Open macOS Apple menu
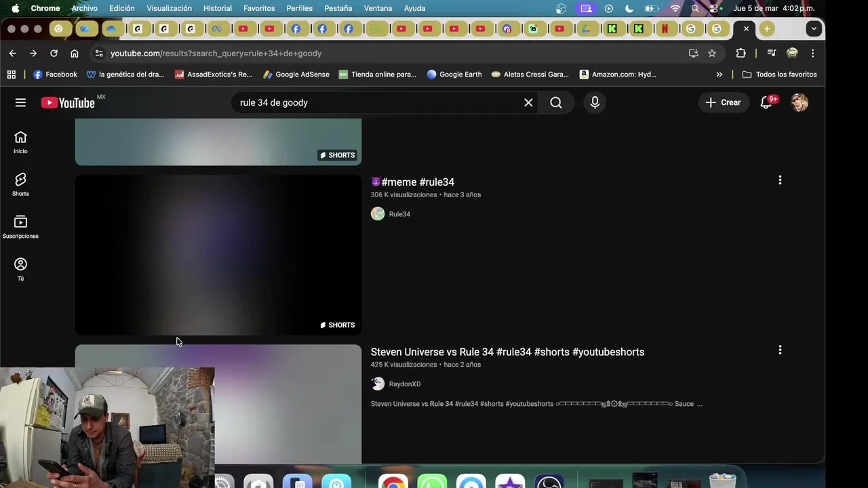Screen dimensions: 868x488 15,8
